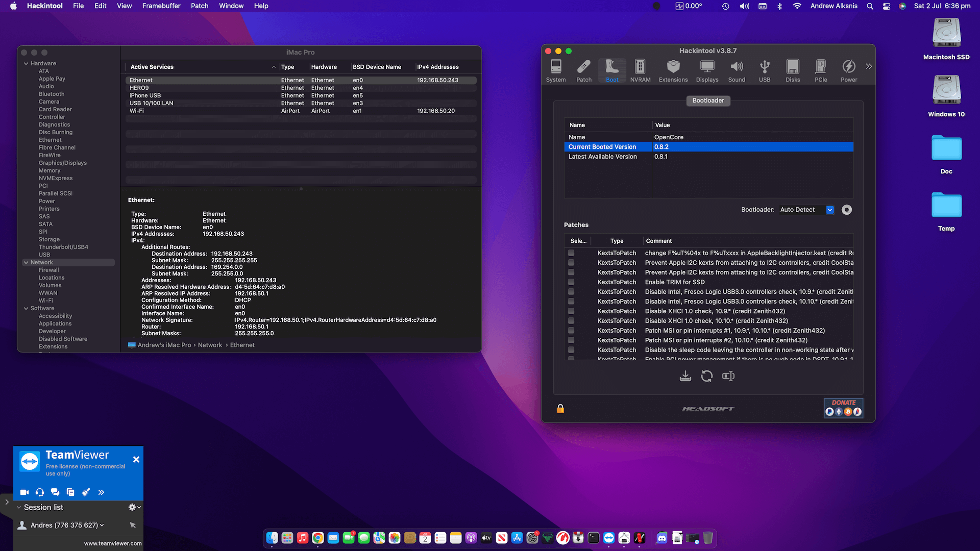Click the refresh icon below Patches list
The height and width of the screenshot is (551, 980).
coord(707,376)
